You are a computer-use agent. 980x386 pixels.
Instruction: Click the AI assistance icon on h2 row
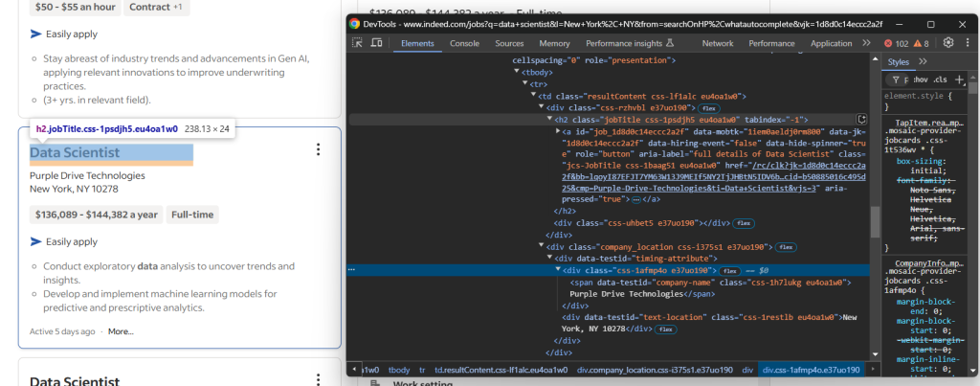click(x=861, y=119)
